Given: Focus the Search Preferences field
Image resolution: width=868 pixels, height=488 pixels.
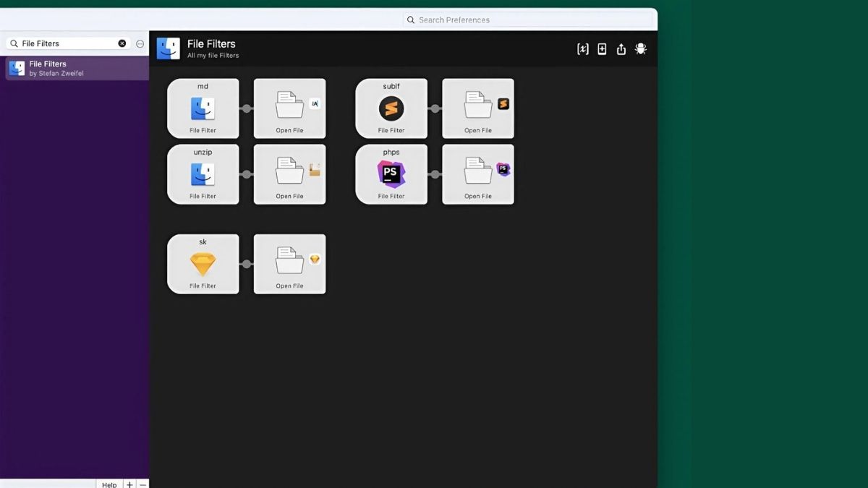Looking at the screenshot, I should click(529, 20).
